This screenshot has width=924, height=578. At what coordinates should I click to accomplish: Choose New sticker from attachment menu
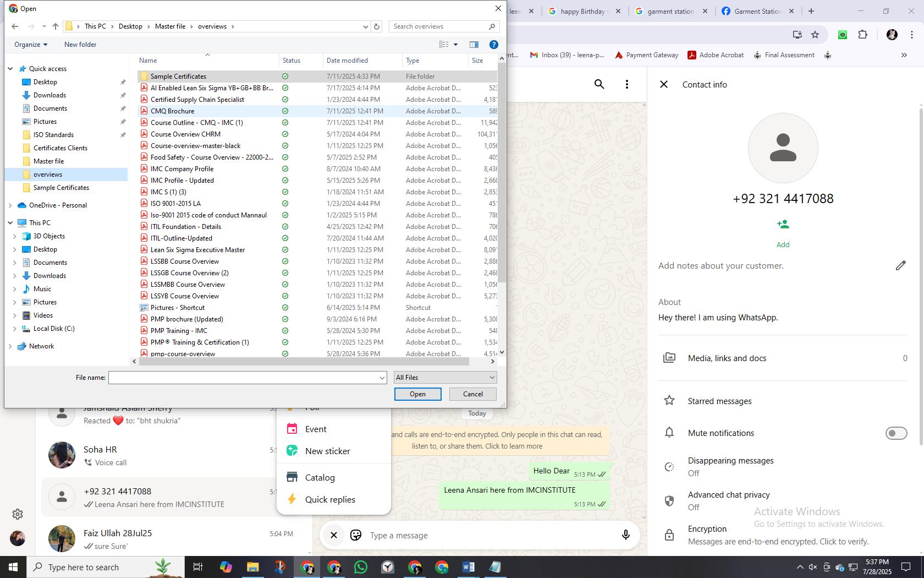(x=334, y=451)
